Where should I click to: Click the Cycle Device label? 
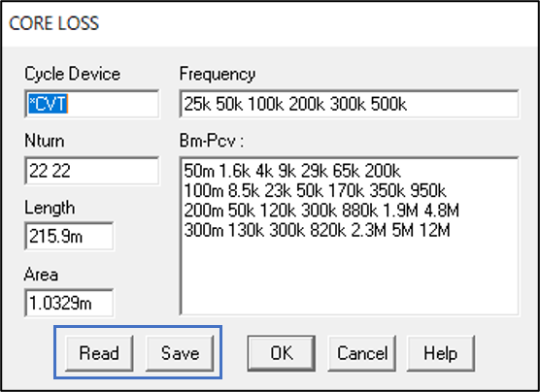point(72,74)
